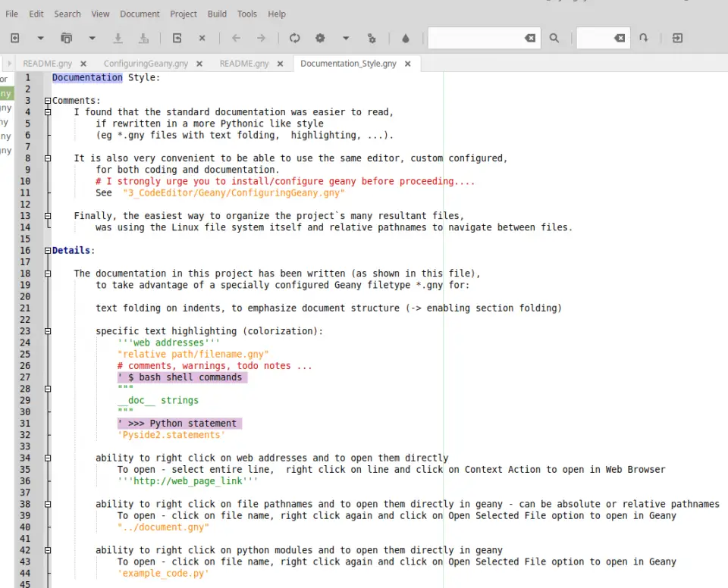
Task: Collapse the Details section fold marker
Action: pyautogui.click(x=47, y=250)
